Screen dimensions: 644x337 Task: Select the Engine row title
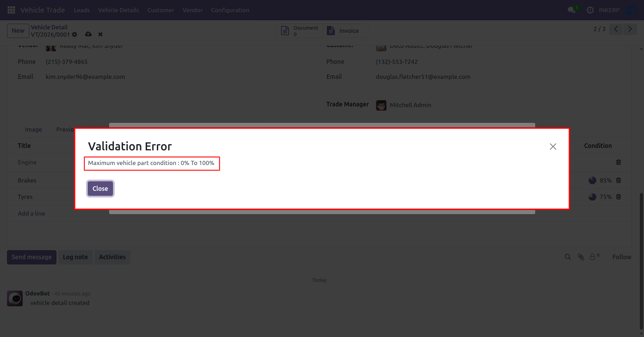click(27, 162)
